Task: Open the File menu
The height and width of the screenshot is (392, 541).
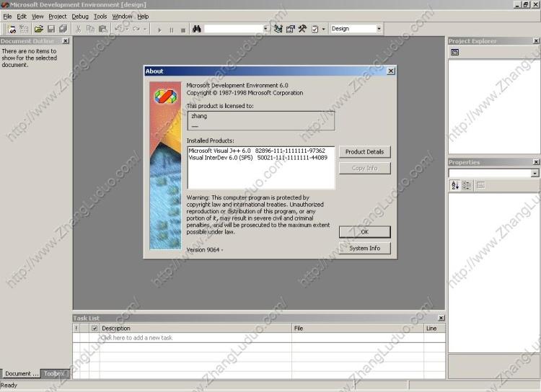Action: 7,17
